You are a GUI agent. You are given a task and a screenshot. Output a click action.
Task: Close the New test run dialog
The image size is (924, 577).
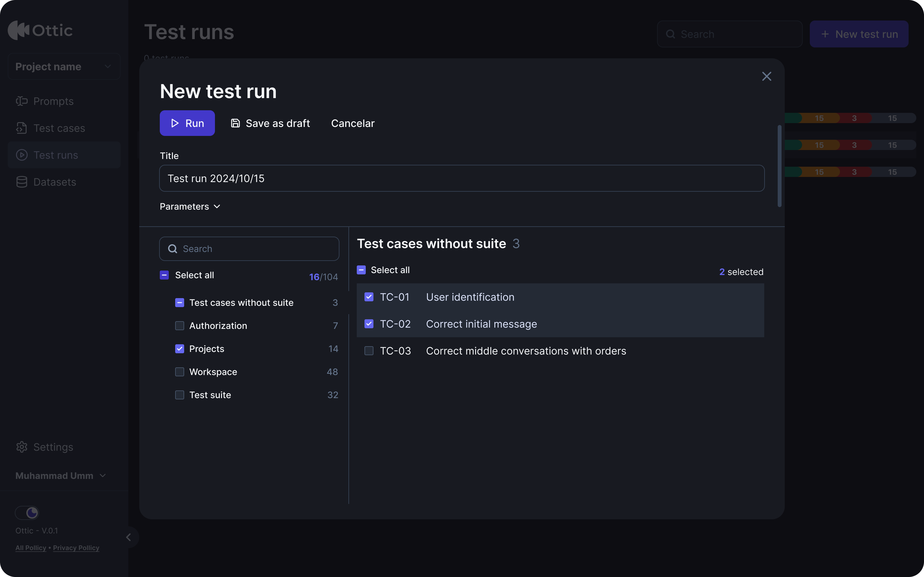(766, 76)
